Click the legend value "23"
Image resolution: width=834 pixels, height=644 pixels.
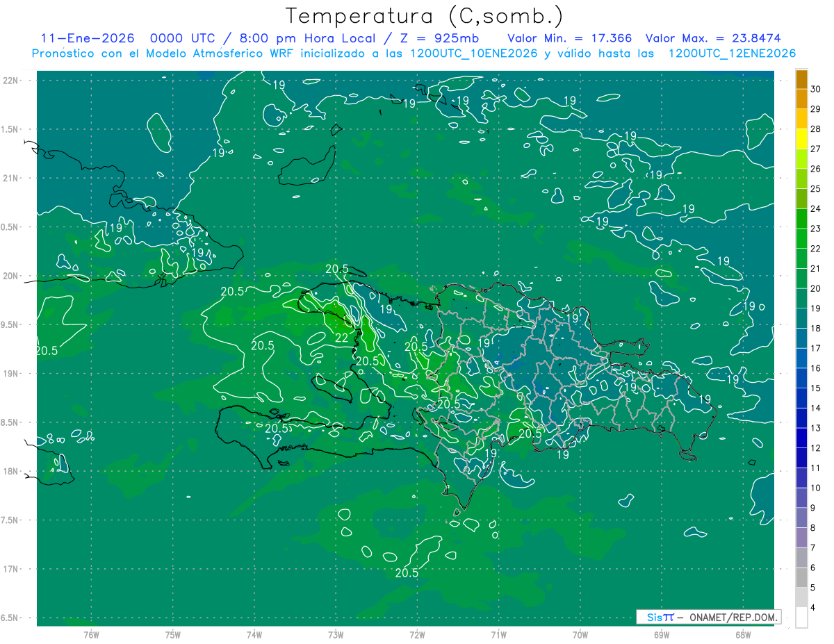pyautogui.click(x=816, y=229)
